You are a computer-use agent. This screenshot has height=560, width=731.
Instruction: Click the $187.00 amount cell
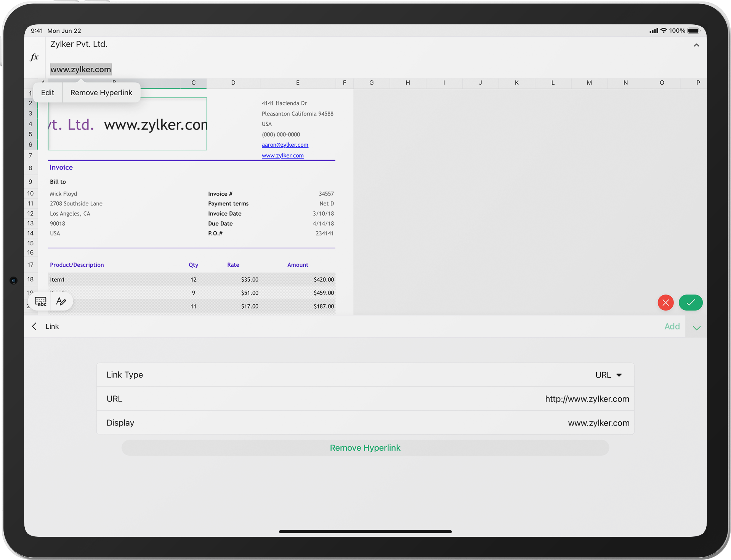324,306
